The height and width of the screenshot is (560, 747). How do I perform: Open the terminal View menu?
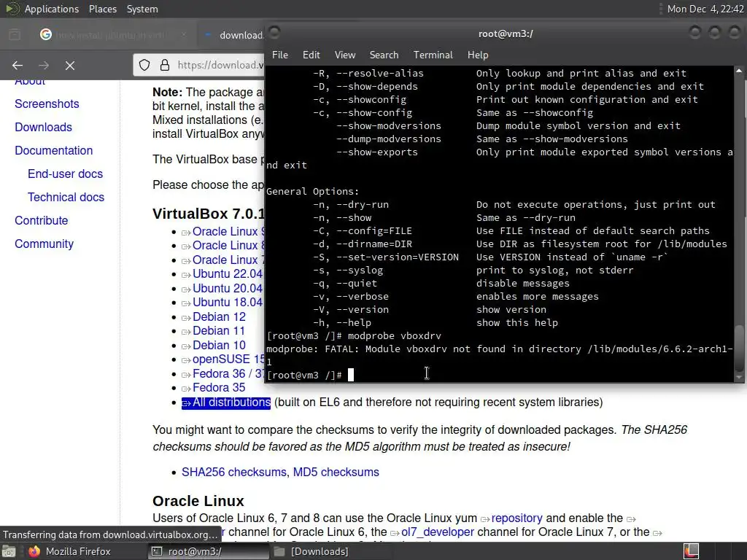point(345,55)
